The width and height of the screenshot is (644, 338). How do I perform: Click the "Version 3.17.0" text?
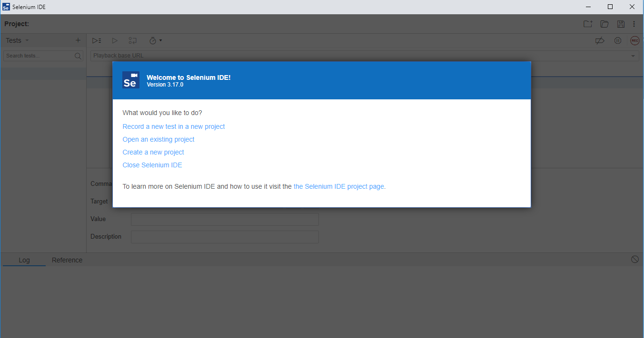coord(165,85)
